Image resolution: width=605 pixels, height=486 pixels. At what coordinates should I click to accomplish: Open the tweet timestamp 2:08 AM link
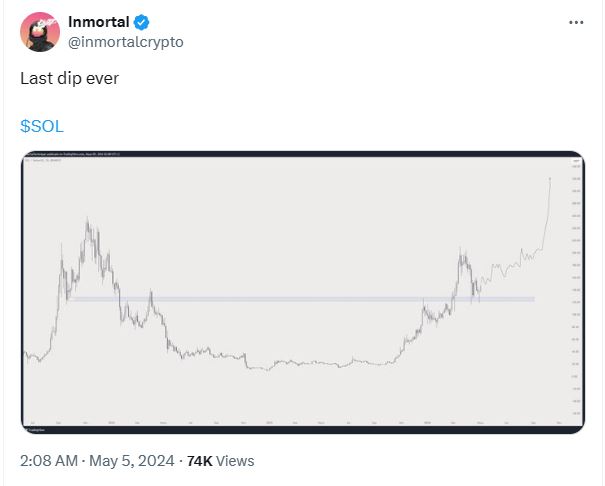tap(49, 461)
